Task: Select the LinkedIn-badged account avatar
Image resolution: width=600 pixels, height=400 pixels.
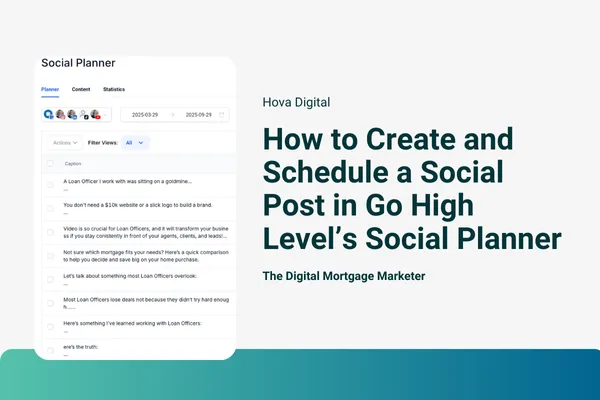Action: [72, 114]
